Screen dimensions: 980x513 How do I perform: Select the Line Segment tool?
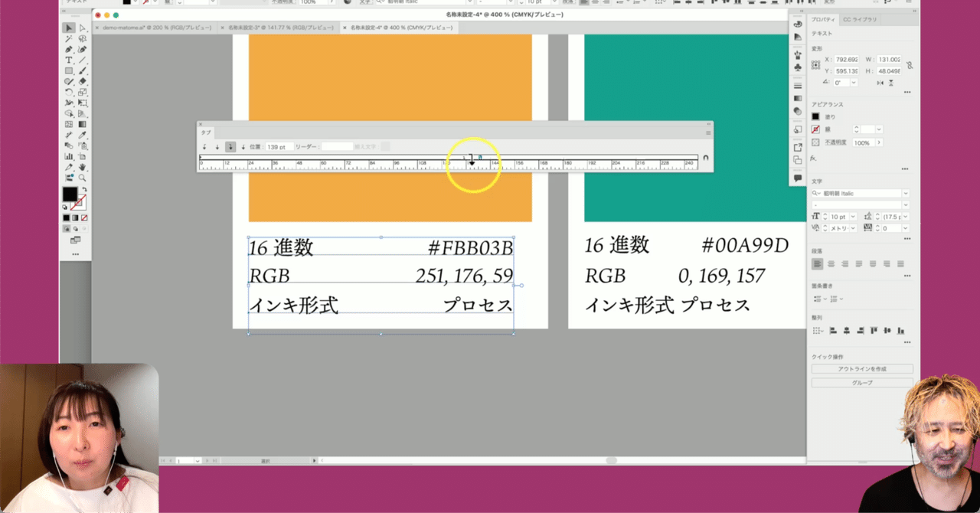pos(83,60)
